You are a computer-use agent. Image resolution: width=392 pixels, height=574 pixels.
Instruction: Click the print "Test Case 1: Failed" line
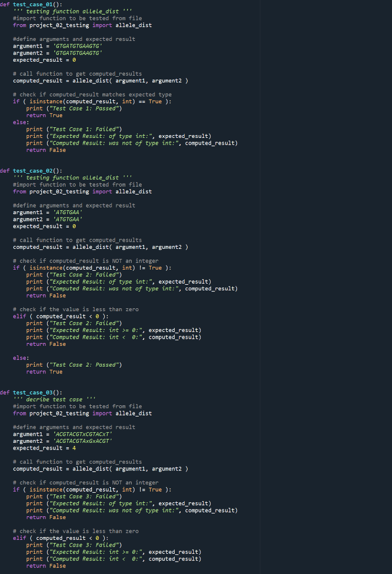coord(74,129)
